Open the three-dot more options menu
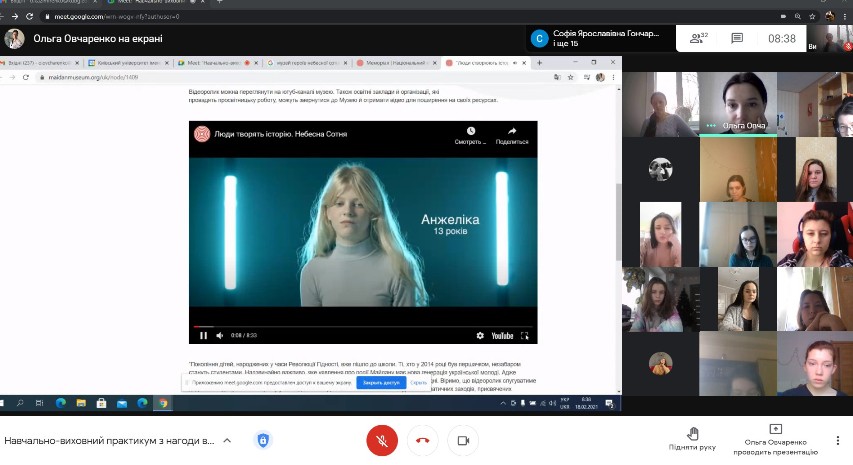This screenshot has width=853, height=465. pyautogui.click(x=837, y=440)
